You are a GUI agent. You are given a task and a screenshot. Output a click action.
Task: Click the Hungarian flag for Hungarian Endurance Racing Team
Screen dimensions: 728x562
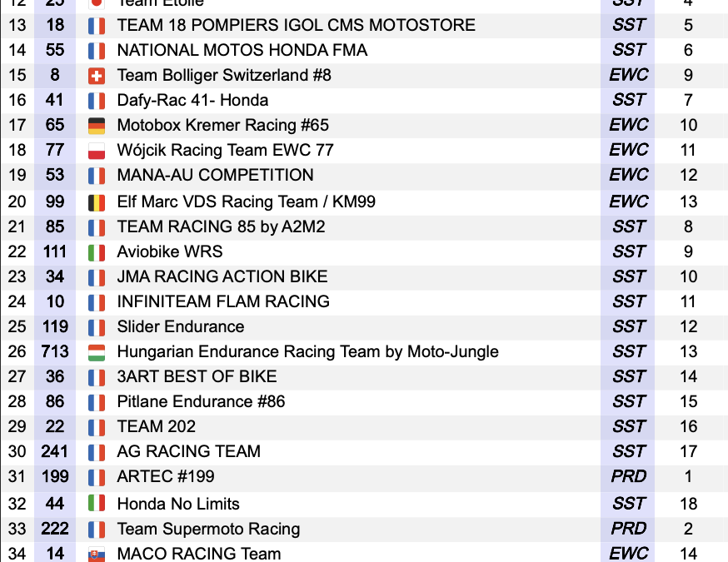click(x=97, y=352)
